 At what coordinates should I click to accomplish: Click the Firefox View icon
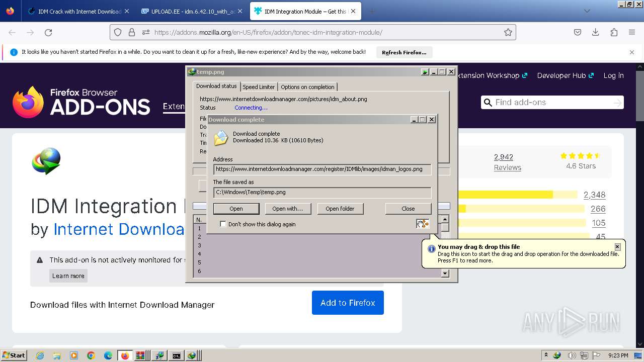[10, 11]
